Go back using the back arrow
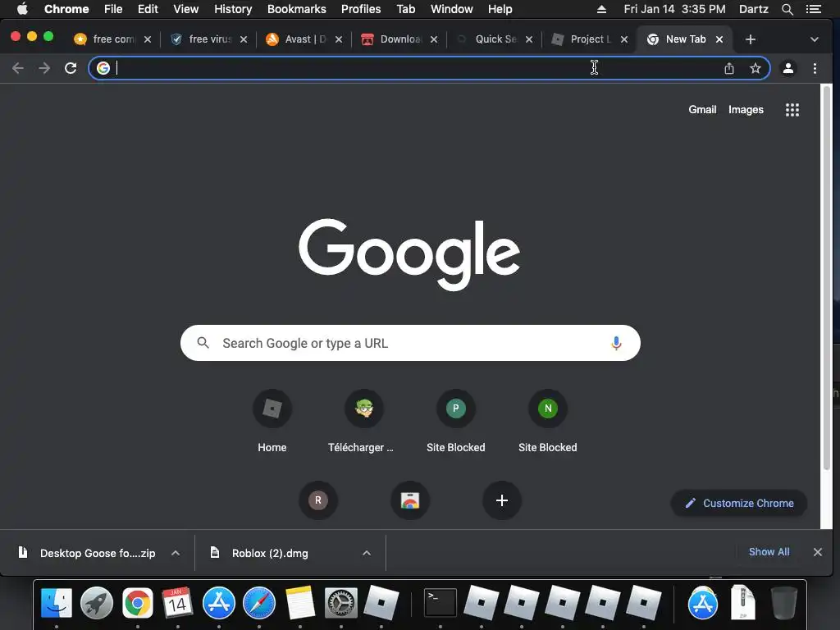This screenshot has width=840, height=630. tap(18, 68)
